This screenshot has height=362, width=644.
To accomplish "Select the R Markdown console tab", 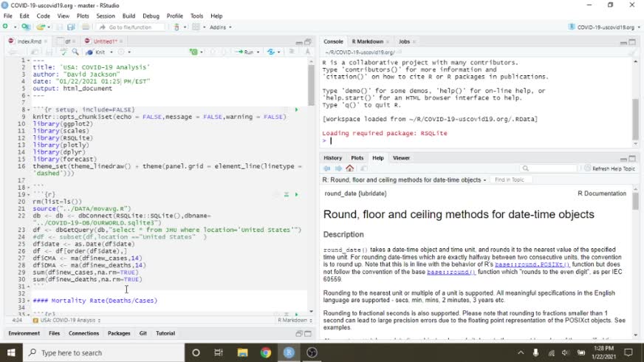I will click(367, 41).
